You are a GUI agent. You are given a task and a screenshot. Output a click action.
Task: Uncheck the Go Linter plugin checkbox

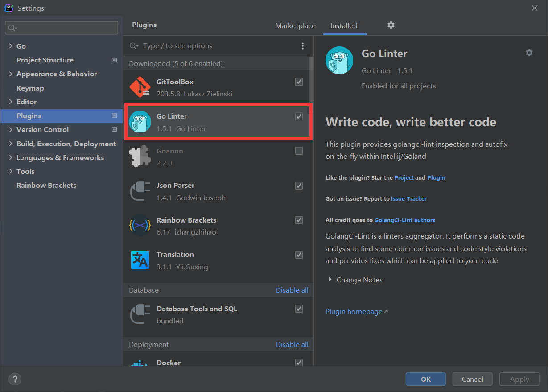tap(299, 116)
